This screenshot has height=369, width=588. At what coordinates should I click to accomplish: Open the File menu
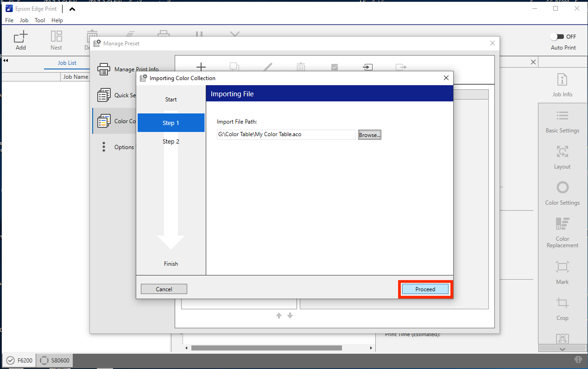[9, 20]
